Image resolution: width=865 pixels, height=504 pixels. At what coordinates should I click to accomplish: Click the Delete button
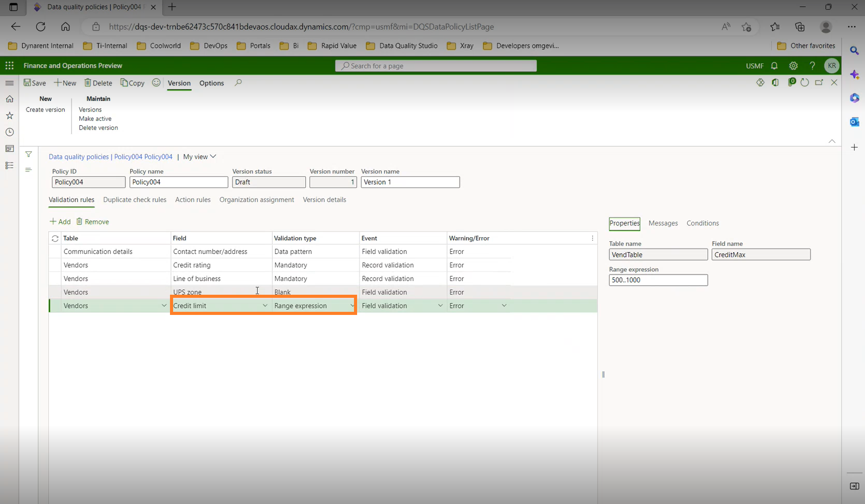pos(98,83)
